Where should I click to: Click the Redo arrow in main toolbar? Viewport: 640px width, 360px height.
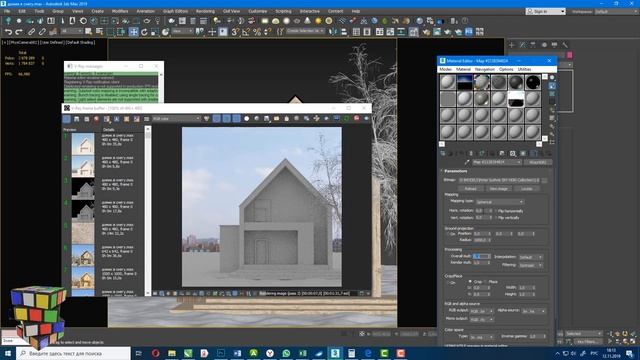[19, 32]
